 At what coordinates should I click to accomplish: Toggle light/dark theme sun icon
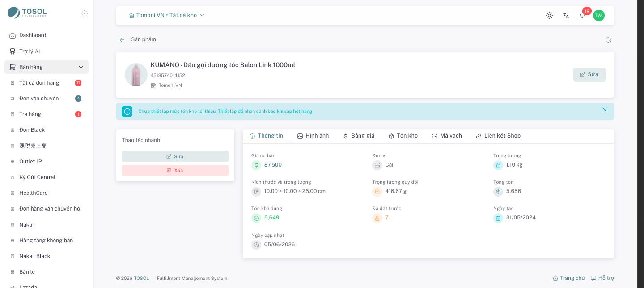(x=549, y=15)
